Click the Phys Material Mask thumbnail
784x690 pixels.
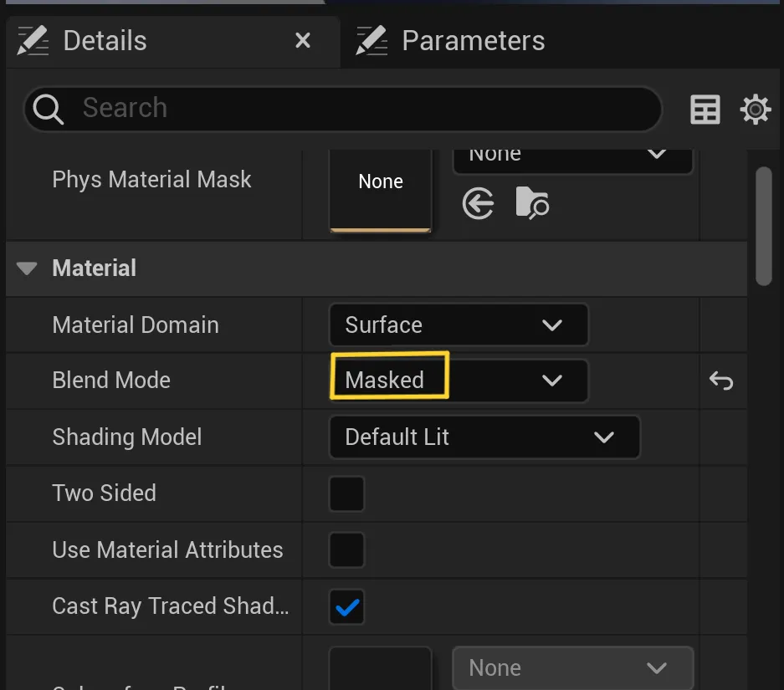click(x=381, y=190)
